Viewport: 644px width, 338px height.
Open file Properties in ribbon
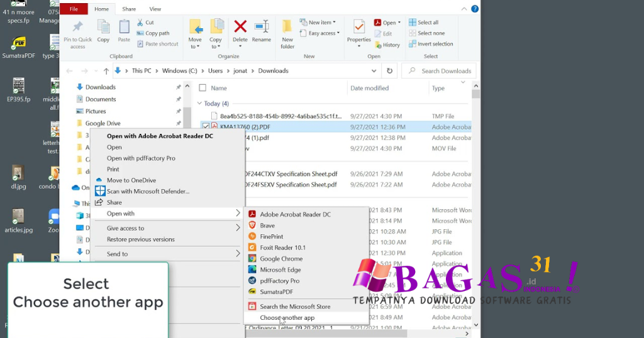click(359, 34)
